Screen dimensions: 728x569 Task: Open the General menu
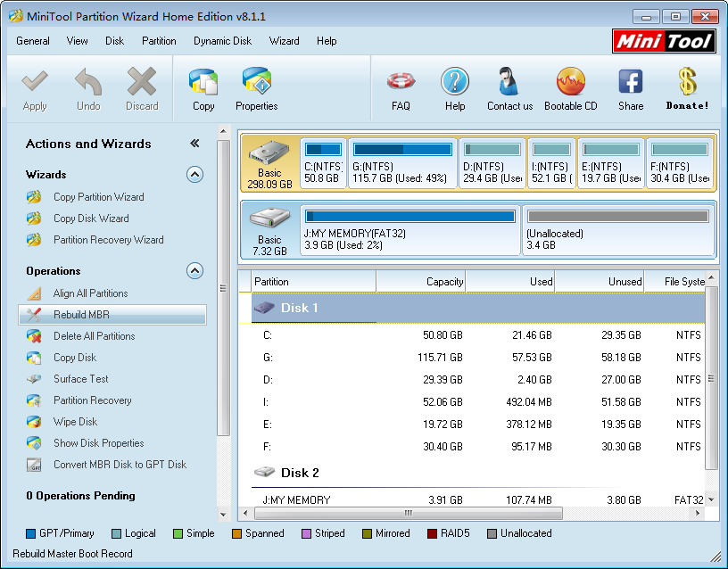coord(33,41)
